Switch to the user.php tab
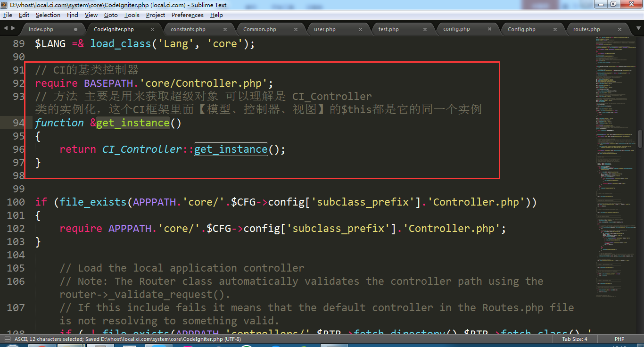This screenshot has width=644, height=347. (325, 29)
